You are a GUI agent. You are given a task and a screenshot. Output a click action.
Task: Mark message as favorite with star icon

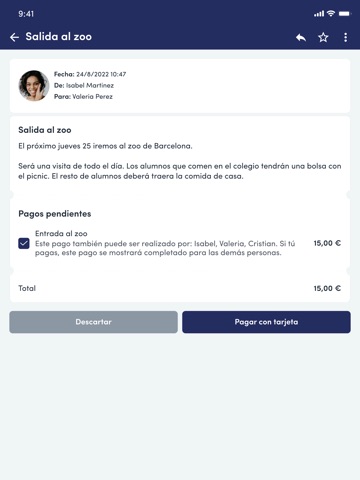click(323, 37)
